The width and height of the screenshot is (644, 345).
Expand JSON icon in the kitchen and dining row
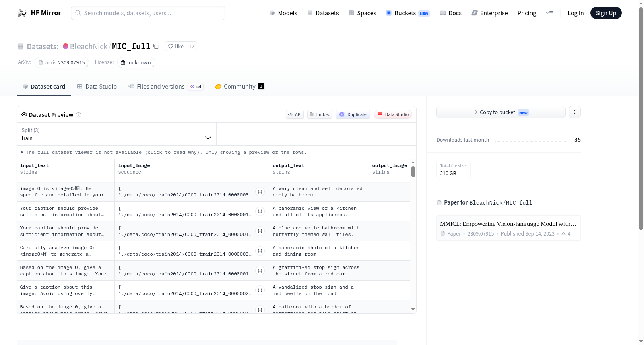[x=260, y=251]
